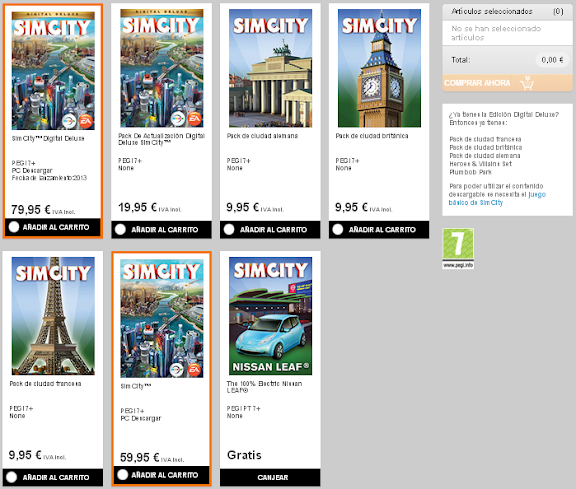Select radio button for Pack De Actualización Digital Deluxe
This screenshot has height=489, width=576.
point(120,229)
